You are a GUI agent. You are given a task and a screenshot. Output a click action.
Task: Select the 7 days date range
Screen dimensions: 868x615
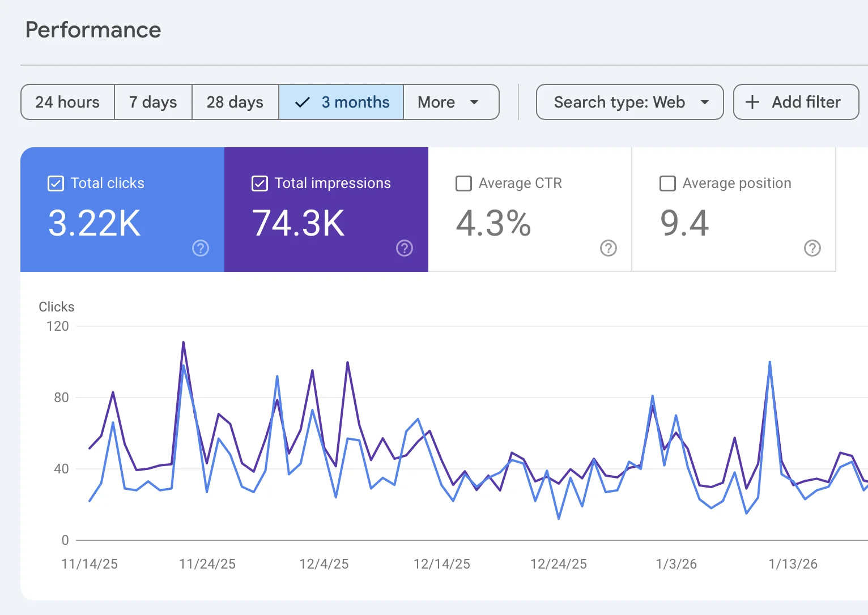153,102
